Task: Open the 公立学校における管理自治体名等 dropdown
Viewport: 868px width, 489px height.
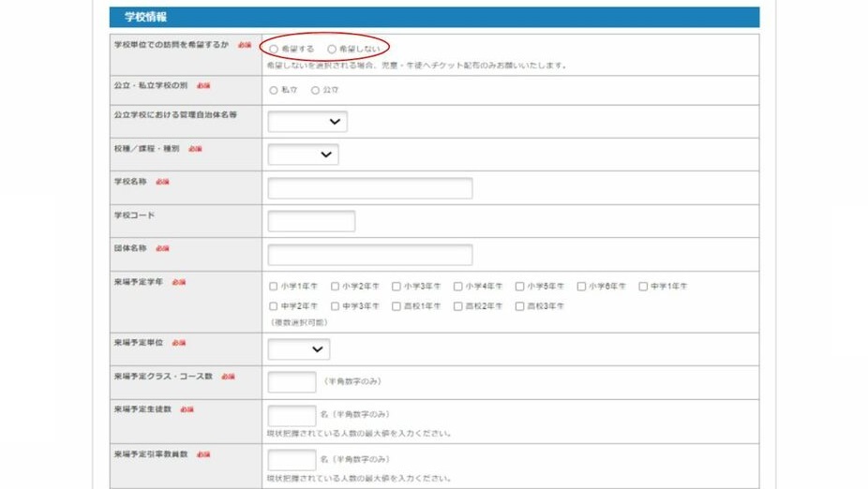Action: pos(307,122)
